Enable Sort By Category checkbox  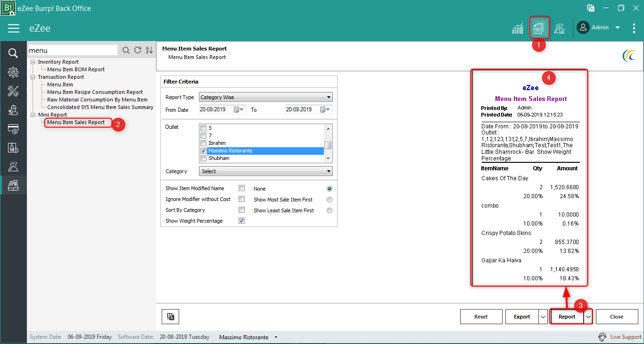[242, 210]
